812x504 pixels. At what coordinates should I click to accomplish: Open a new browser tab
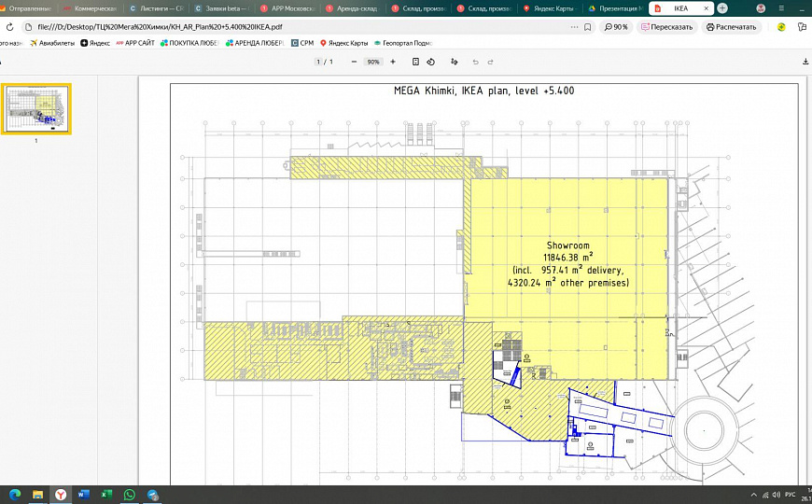pos(721,8)
